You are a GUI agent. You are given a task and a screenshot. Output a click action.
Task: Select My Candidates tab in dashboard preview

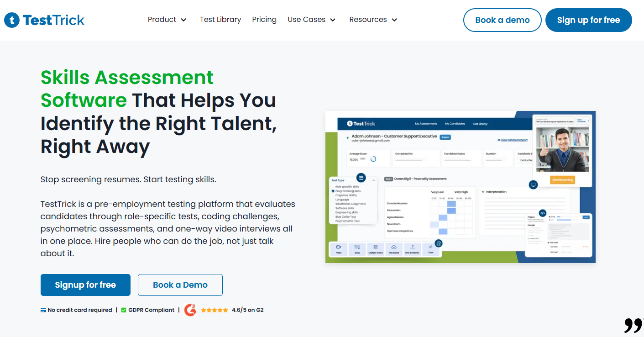pos(455,124)
